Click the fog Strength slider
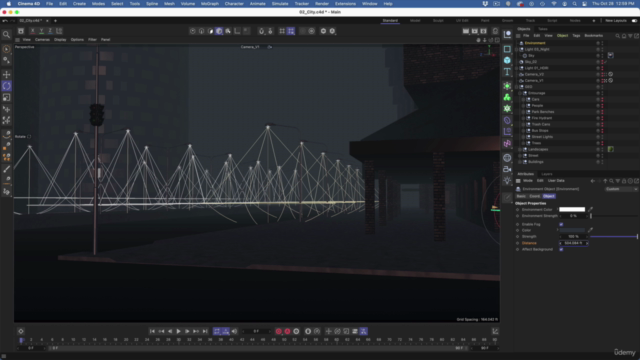 [614, 237]
